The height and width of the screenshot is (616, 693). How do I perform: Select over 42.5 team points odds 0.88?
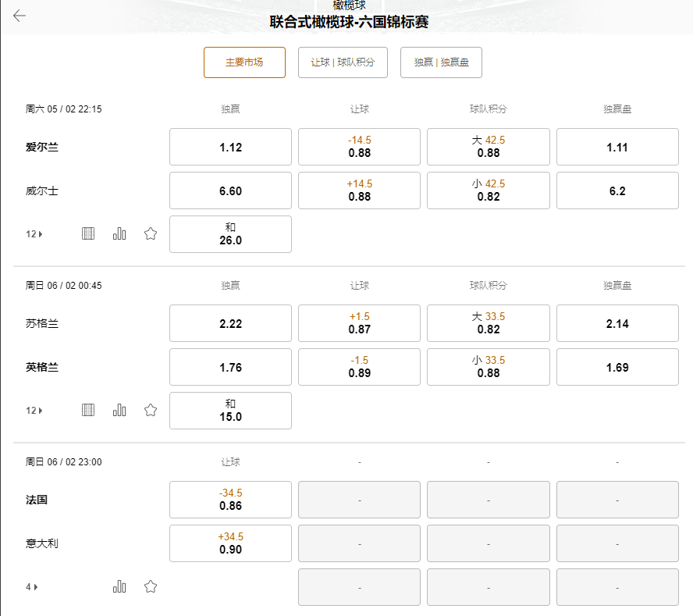tap(488, 147)
